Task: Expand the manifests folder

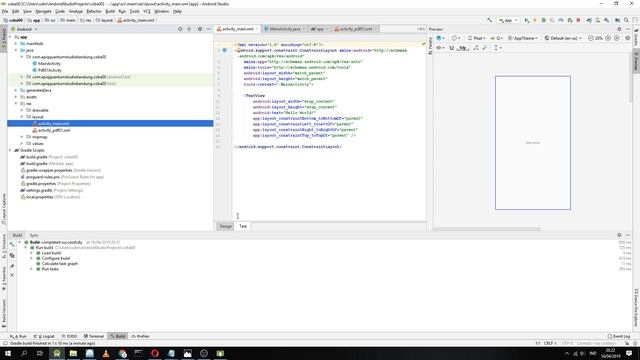Action: pos(16,43)
